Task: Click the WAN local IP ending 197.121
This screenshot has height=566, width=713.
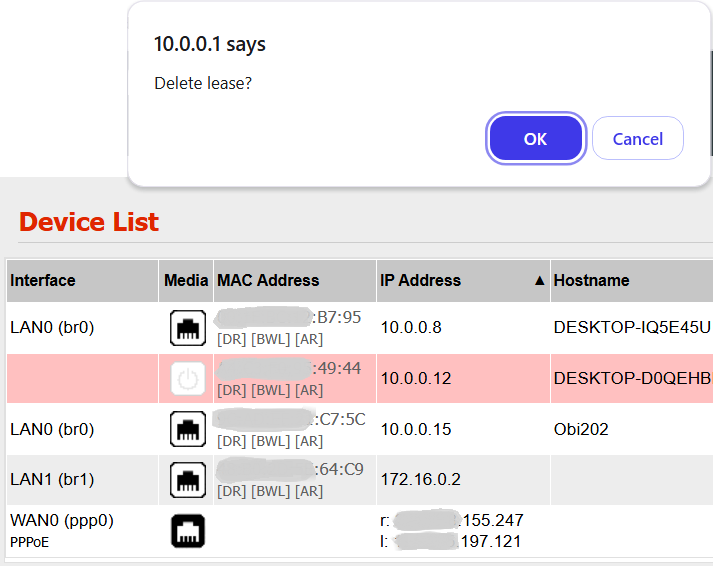Action: coord(451,541)
